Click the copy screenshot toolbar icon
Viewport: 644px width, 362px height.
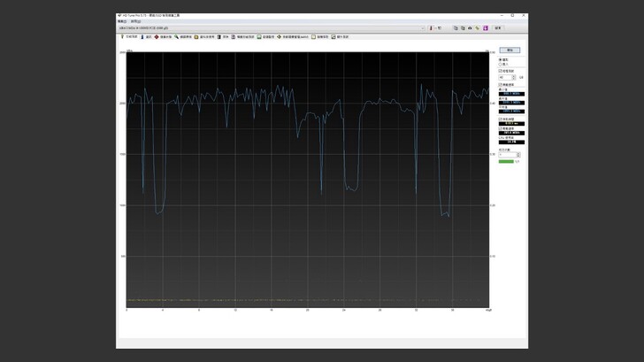456,28
